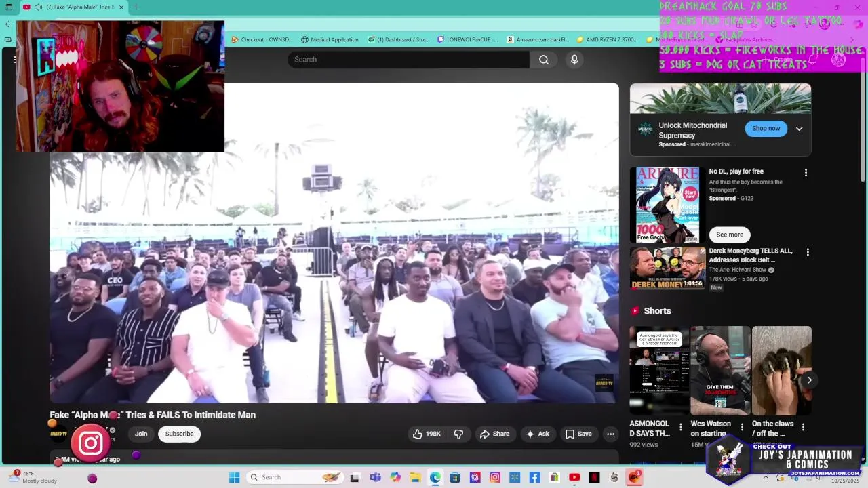Viewport: 868px width, 488px height.
Task: Open weather widget showing Mostly cloudy
Action: (34, 477)
